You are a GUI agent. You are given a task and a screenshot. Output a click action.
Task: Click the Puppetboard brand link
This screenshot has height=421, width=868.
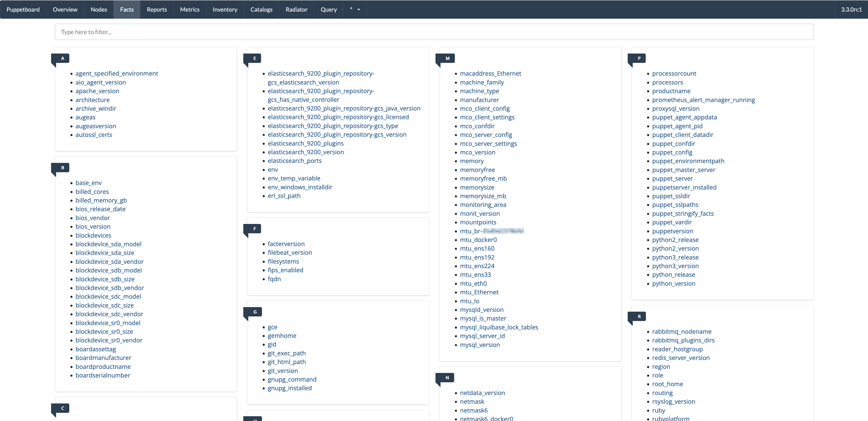click(23, 9)
